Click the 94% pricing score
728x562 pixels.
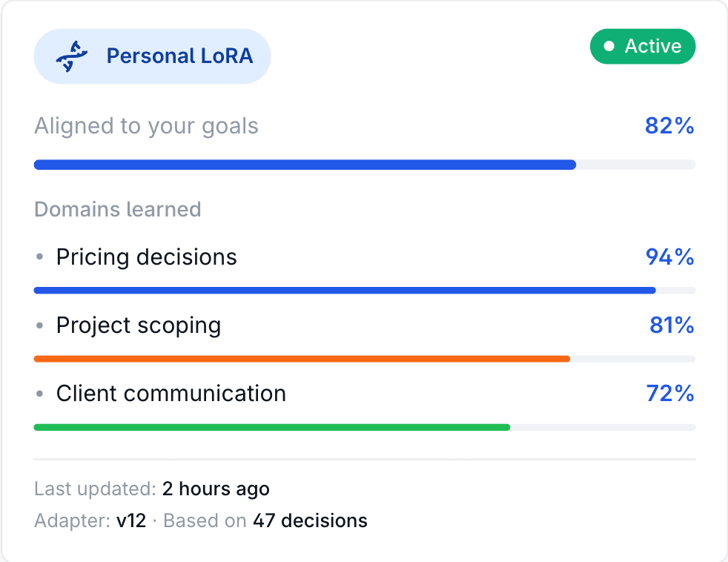pos(669,257)
